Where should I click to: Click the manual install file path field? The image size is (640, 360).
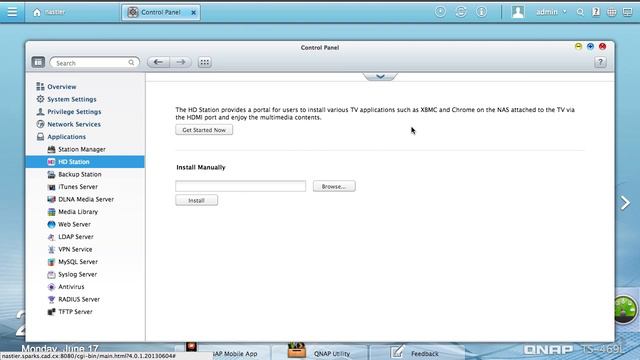pos(240,186)
